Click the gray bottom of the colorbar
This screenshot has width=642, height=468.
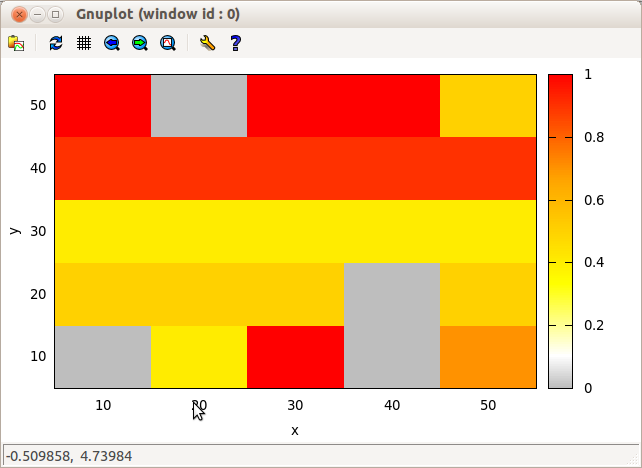pos(561,381)
